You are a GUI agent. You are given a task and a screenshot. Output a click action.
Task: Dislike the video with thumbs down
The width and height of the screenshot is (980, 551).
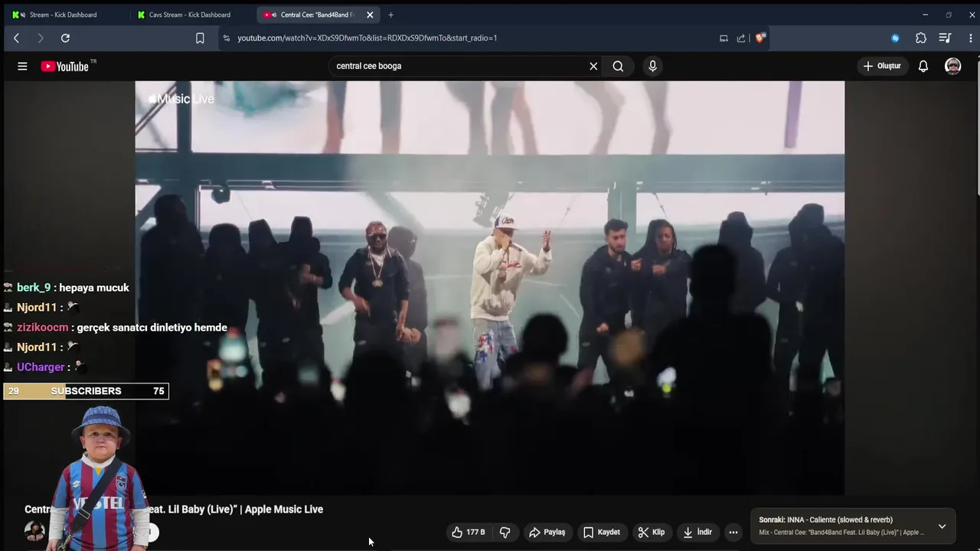point(505,532)
